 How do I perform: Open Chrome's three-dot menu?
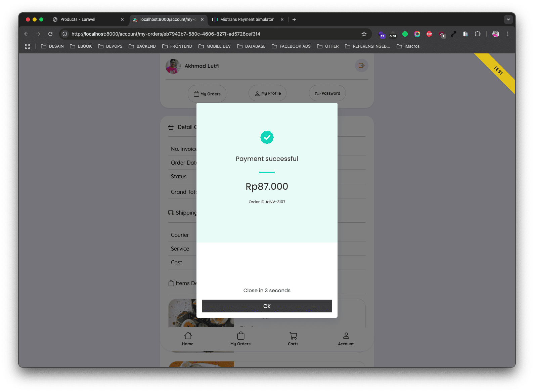pos(507,34)
